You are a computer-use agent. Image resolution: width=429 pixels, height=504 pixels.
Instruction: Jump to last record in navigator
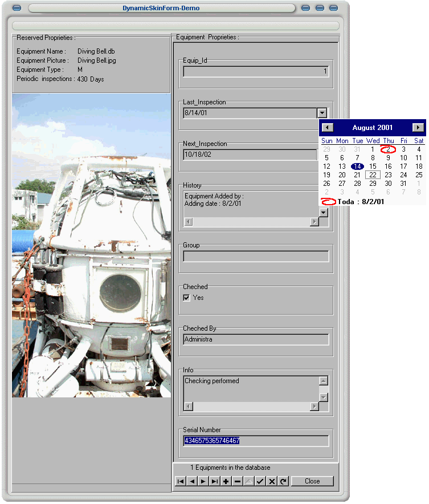[214, 482]
